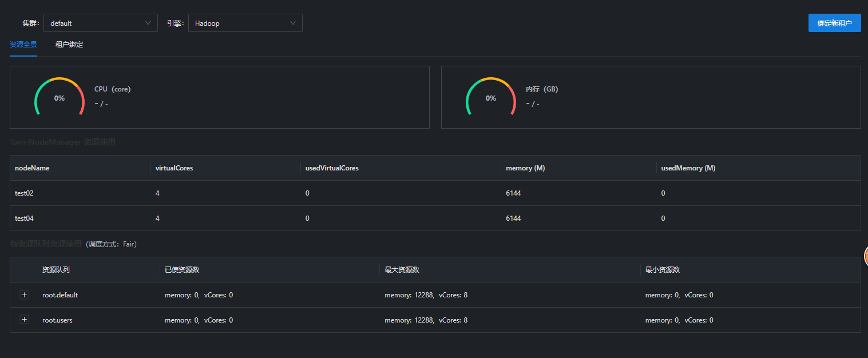
Task: Click the usedVirtualCores column header
Action: tap(332, 168)
